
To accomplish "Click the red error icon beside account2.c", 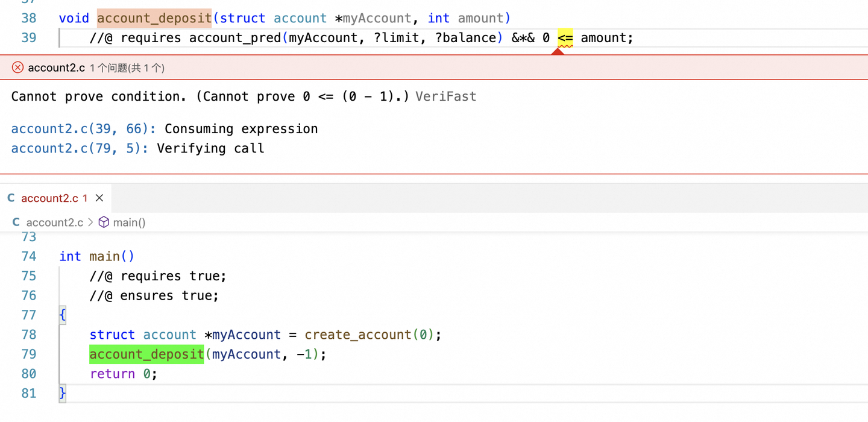I will pos(17,68).
